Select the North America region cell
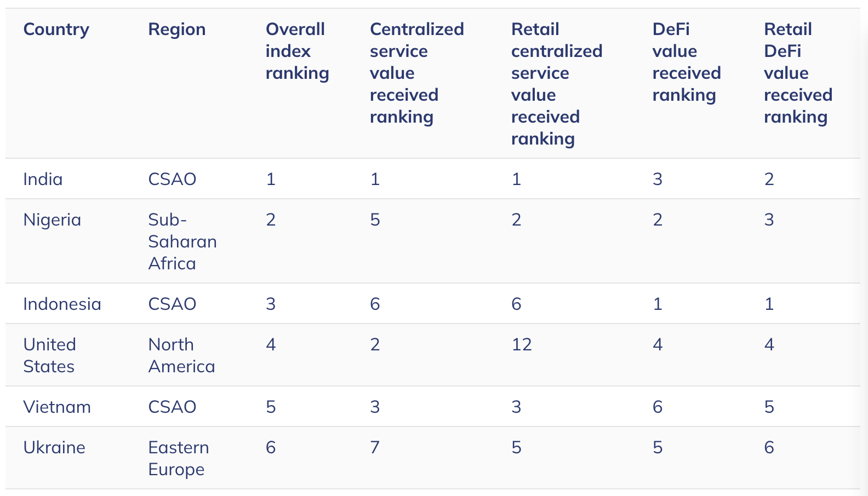The image size is (868, 496). [x=181, y=355]
